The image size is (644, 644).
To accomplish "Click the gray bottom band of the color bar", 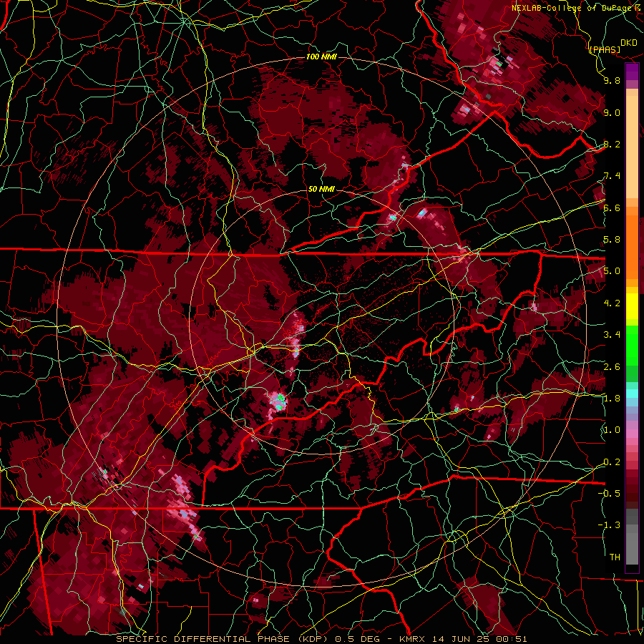I will click(x=632, y=545).
